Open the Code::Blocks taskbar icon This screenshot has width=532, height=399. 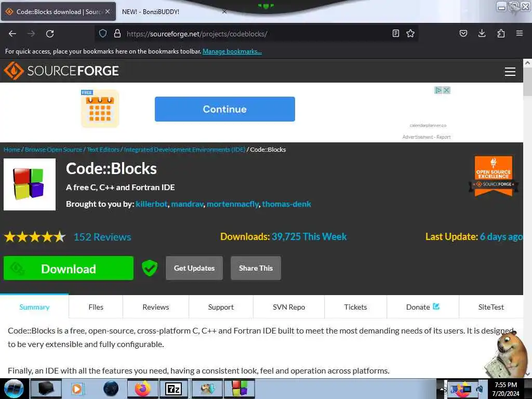[x=240, y=389]
